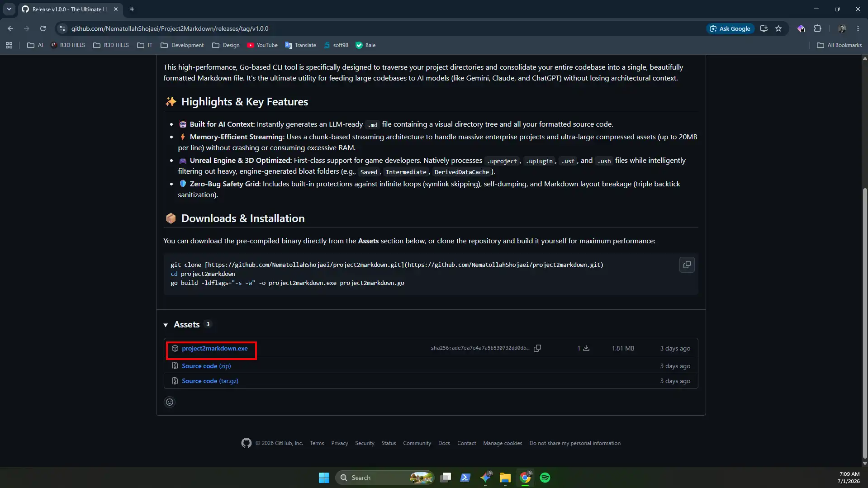Click the address bar URL field
Viewport: 868px width, 488px height.
(384, 28)
